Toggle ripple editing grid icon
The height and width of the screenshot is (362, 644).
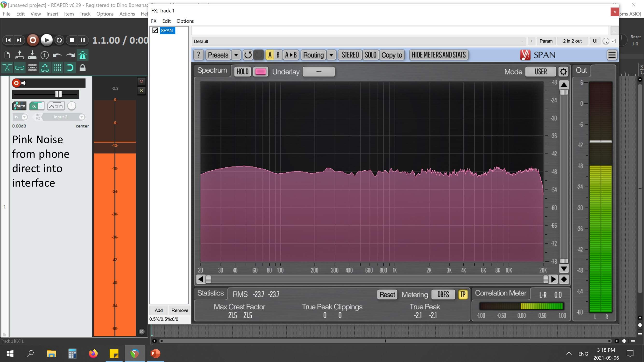32,68
